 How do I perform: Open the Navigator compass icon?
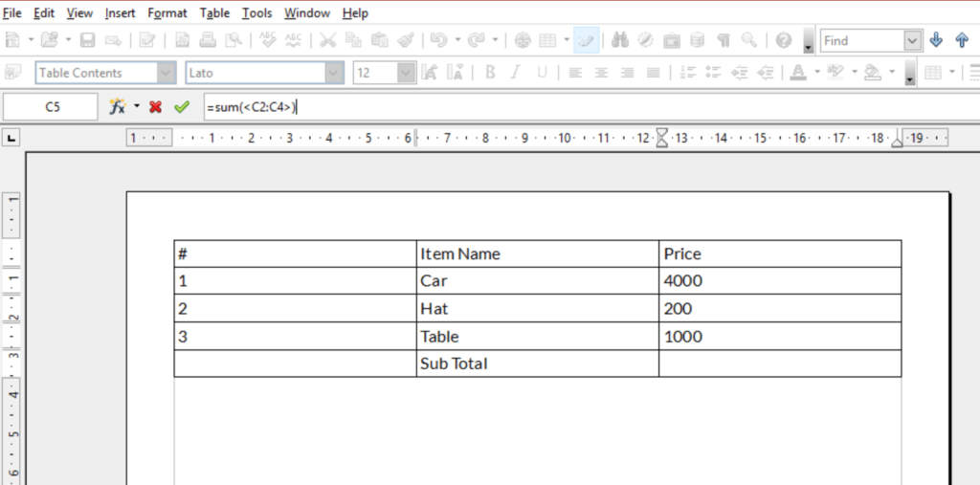click(646, 40)
